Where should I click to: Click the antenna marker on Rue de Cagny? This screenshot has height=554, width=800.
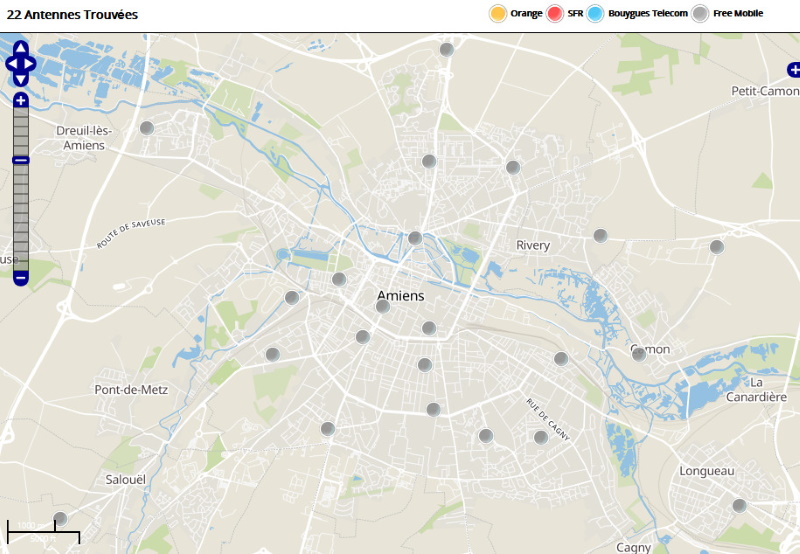point(541,437)
